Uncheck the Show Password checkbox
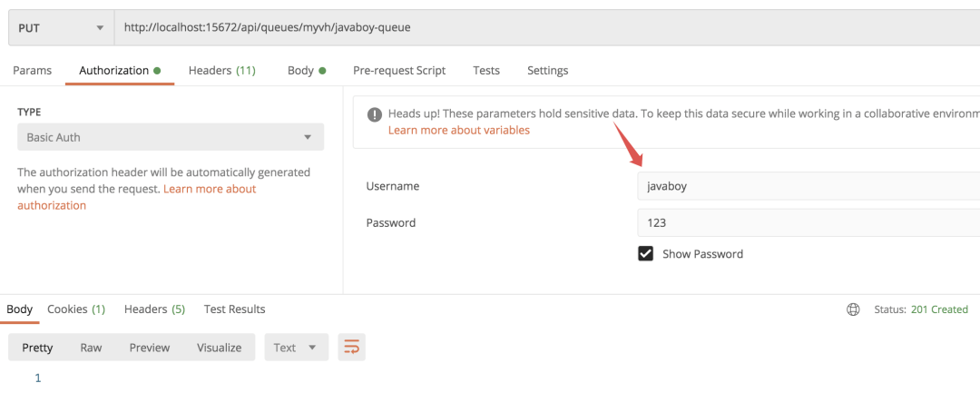This screenshot has width=980, height=393. pos(646,253)
